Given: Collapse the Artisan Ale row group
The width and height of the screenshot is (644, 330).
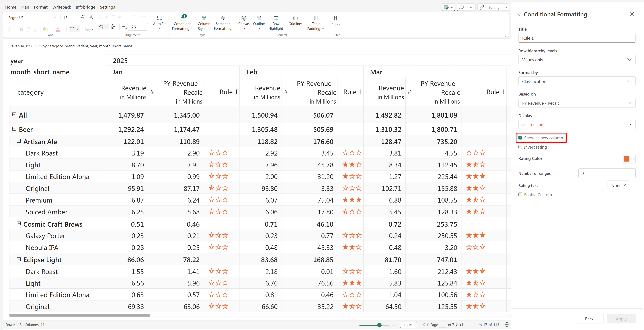Looking at the screenshot, I should tap(19, 141).
